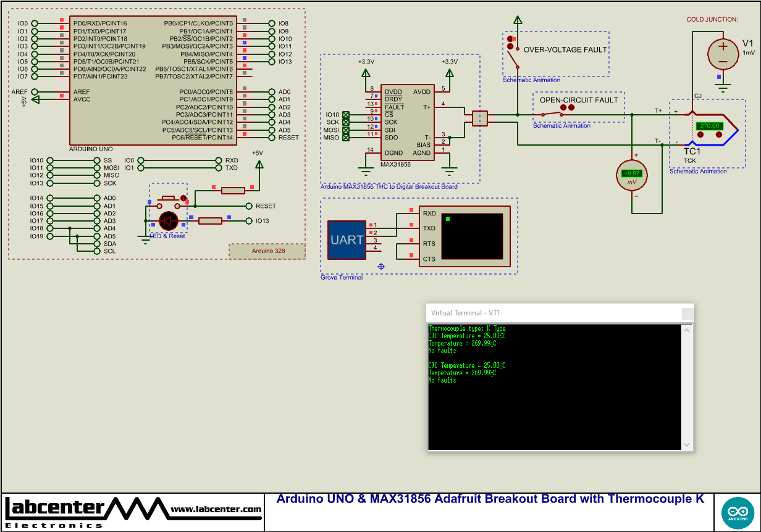Close the Virtual Terminal VT1 window
Screen dimensions: 761x532
(x=687, y=314)
